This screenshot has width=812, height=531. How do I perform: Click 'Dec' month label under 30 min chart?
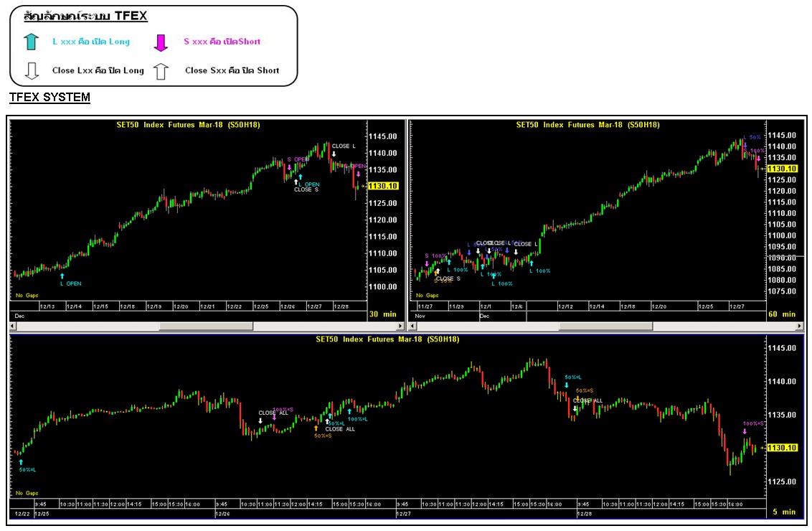(19, 316)
